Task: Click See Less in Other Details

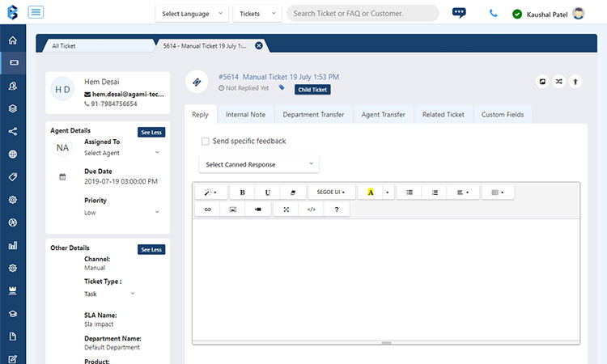Action: coord(151,249)
